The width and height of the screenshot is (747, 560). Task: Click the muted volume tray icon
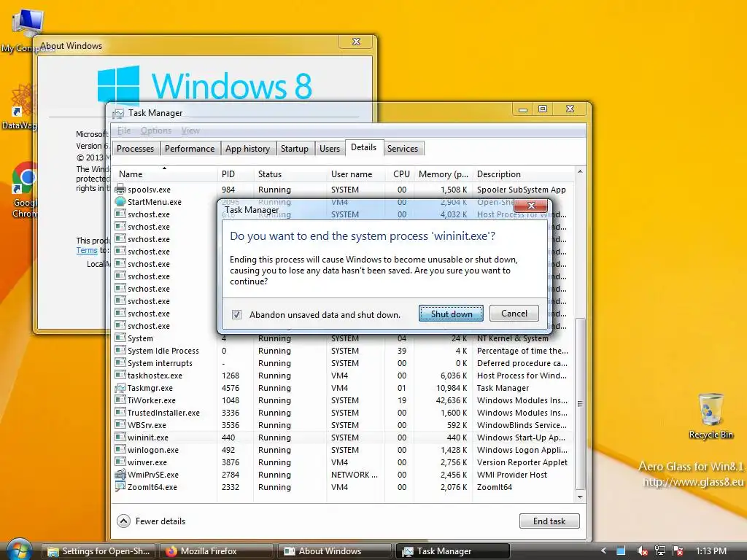coord(642,551)
